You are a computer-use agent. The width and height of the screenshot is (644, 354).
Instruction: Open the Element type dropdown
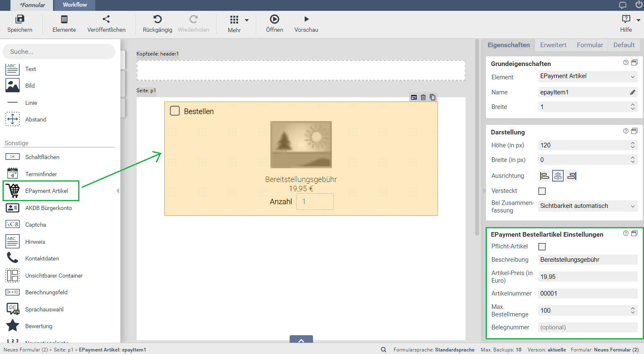coord(587,76)
